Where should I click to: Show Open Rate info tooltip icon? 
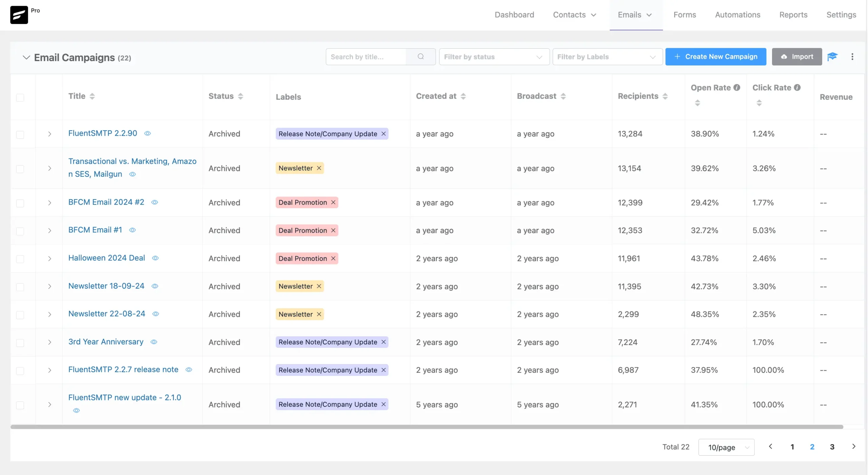coord(737,88)
